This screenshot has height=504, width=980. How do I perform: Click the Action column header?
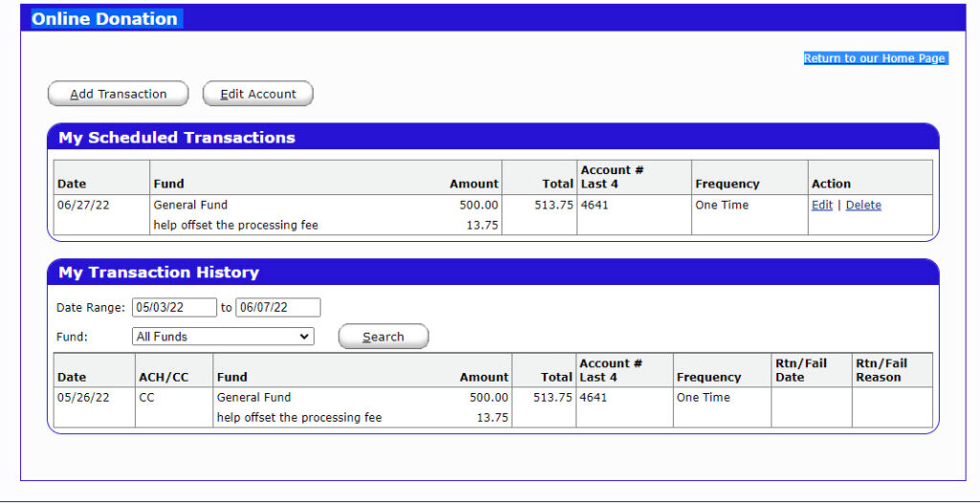tap(831, 184)
